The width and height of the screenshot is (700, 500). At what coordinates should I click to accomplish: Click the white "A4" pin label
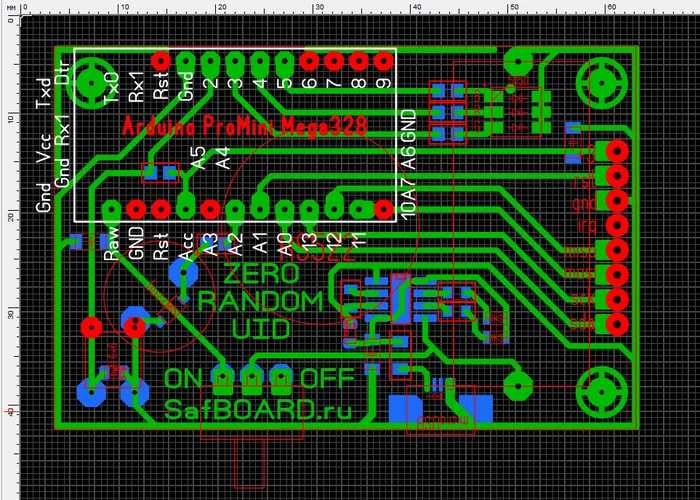pos(223,158)
